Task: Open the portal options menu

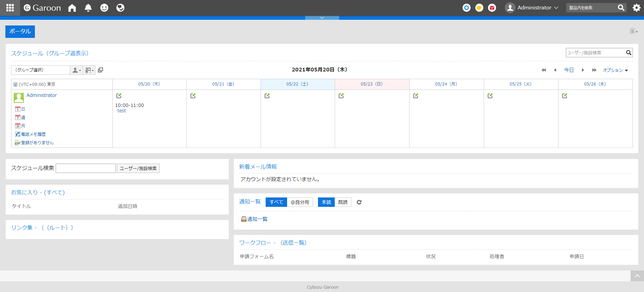Action: 633,31
